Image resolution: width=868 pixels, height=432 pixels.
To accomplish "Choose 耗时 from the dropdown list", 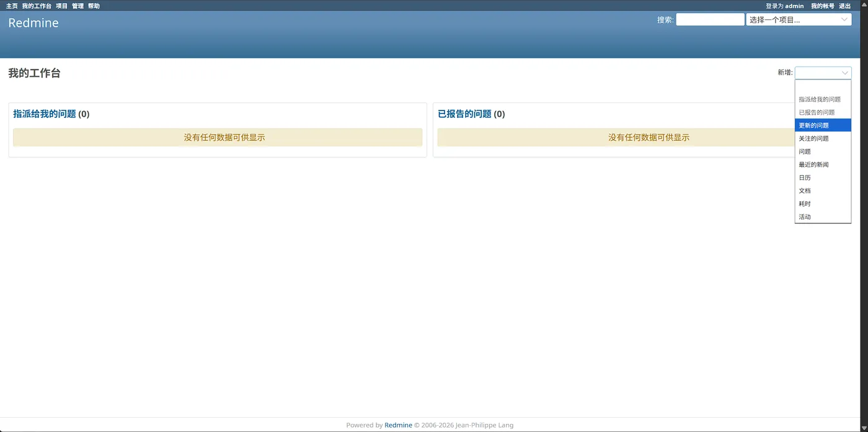I will tap(823, 204).
